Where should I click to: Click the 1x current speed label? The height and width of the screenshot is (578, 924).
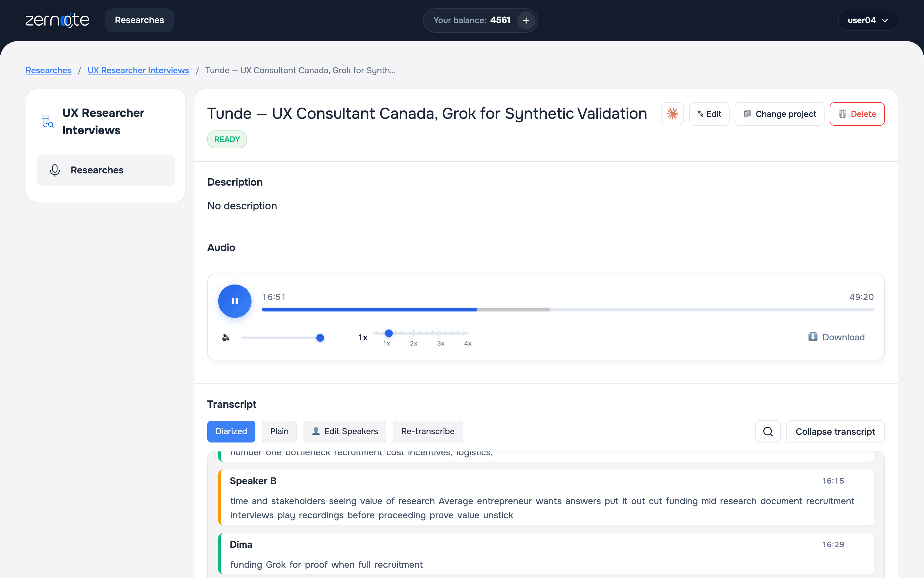click(x=363, y=337)
